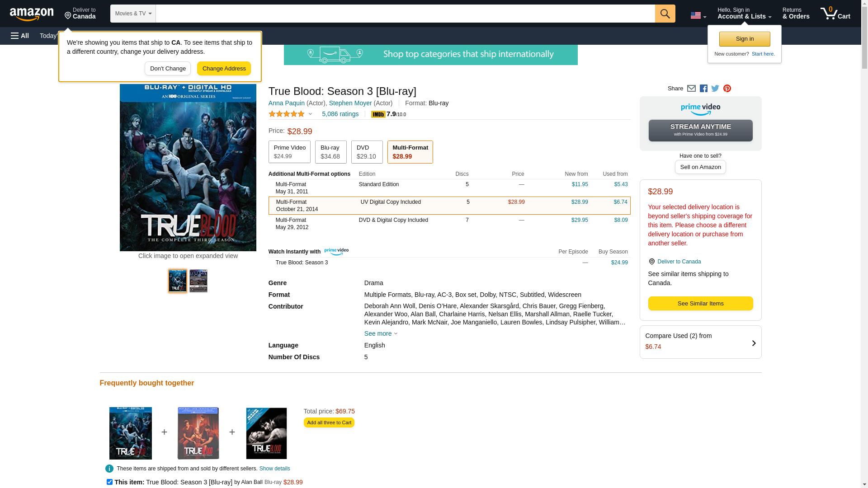Toggle the 'This item' True Blood checkbox
The width and height of the screenshot is (868, 488).
tap(109, 482)
